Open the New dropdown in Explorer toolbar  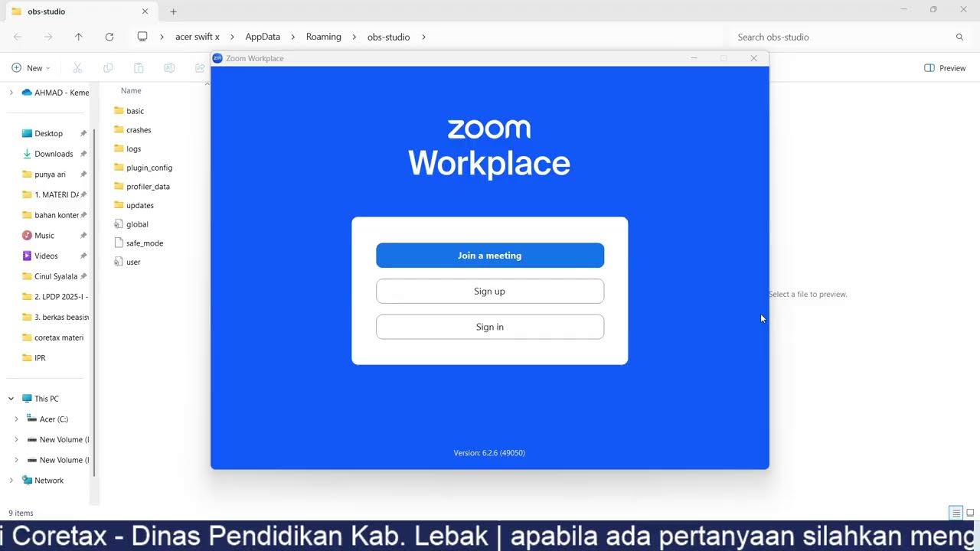click(31, 68)
